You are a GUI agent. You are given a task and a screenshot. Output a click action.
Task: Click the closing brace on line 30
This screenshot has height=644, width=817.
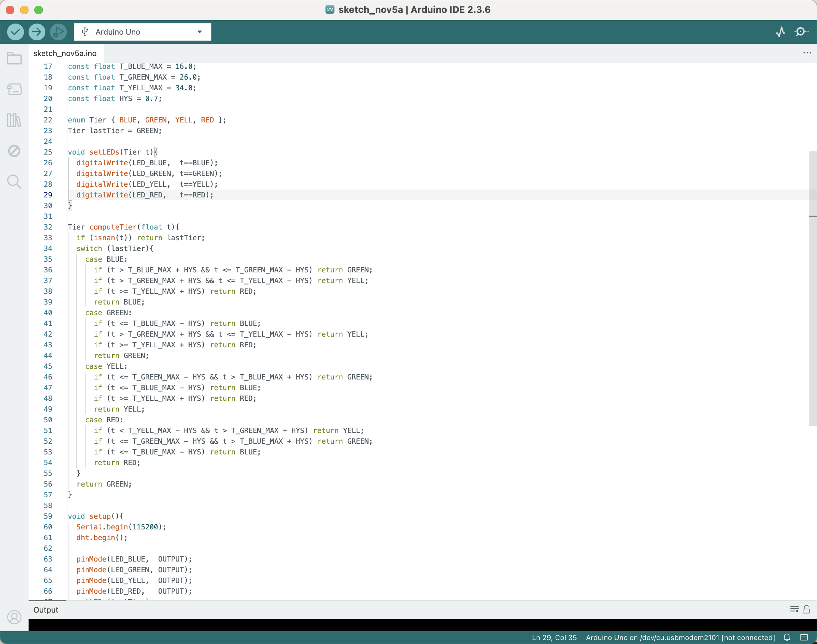point(70,206)
